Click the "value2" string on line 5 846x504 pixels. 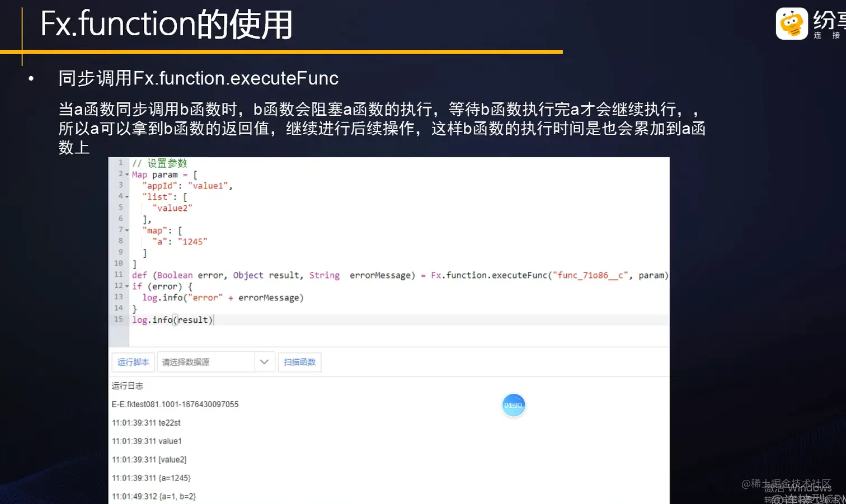[172, 208]
